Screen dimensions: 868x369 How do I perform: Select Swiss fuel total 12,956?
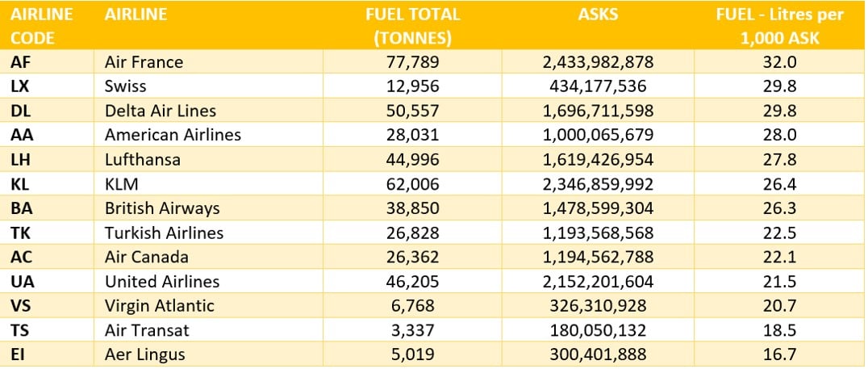[x=411, y=86]
